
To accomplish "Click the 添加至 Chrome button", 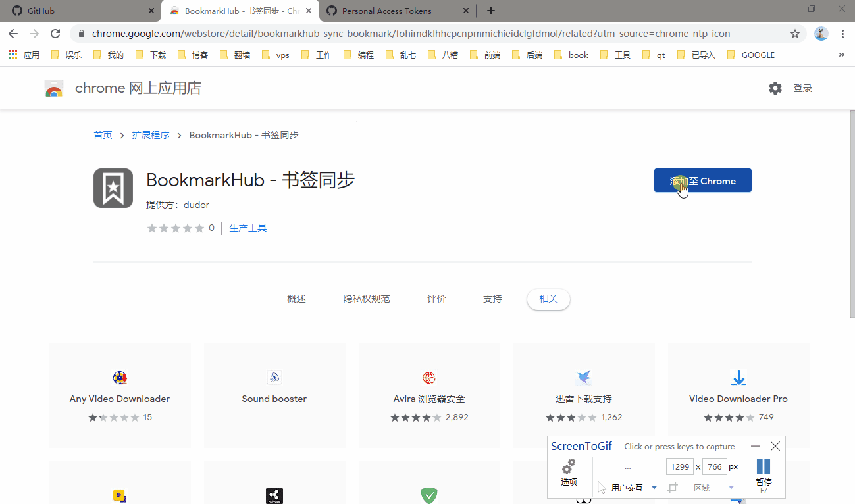I will [702, 180].
